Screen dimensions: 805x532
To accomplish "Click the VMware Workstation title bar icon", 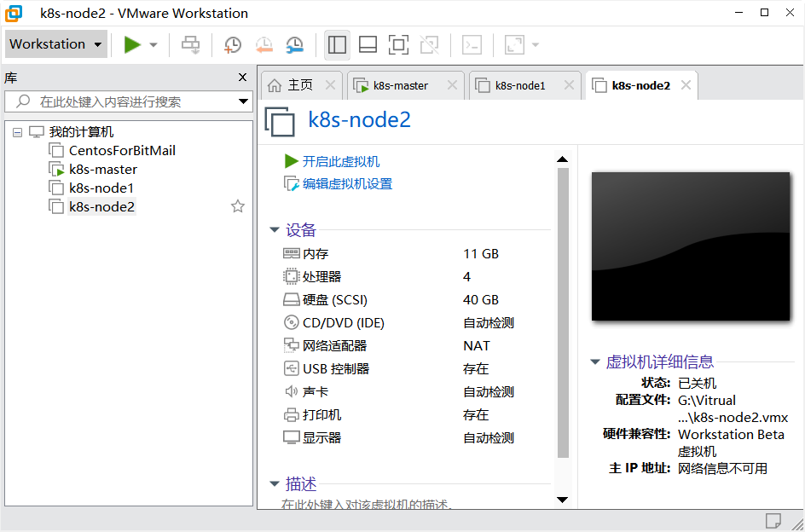I will click(x=14, y=14).
